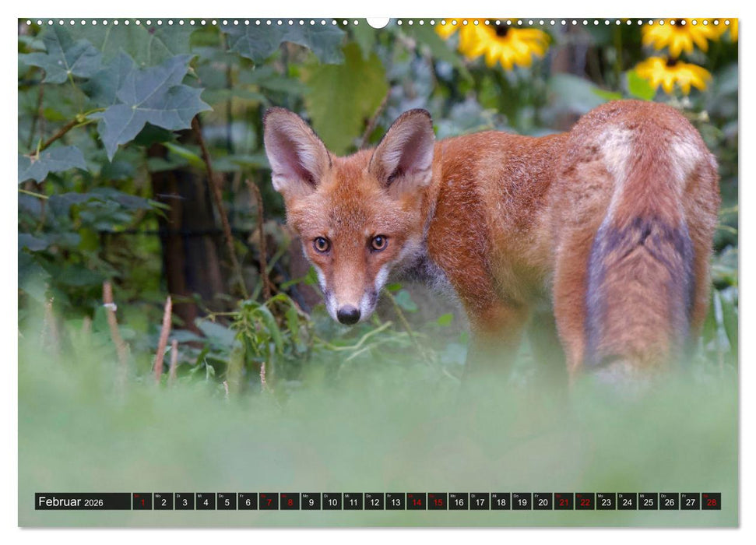
Task: Click the fox's left ear
Action: [x=294, y=149]
